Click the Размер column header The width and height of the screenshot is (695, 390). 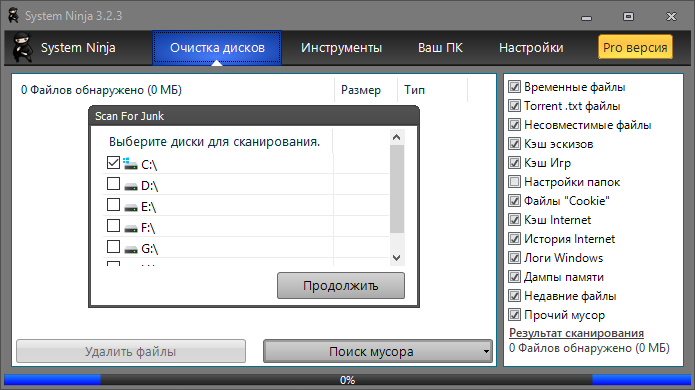pyautogui.click(x=366, y=90)
